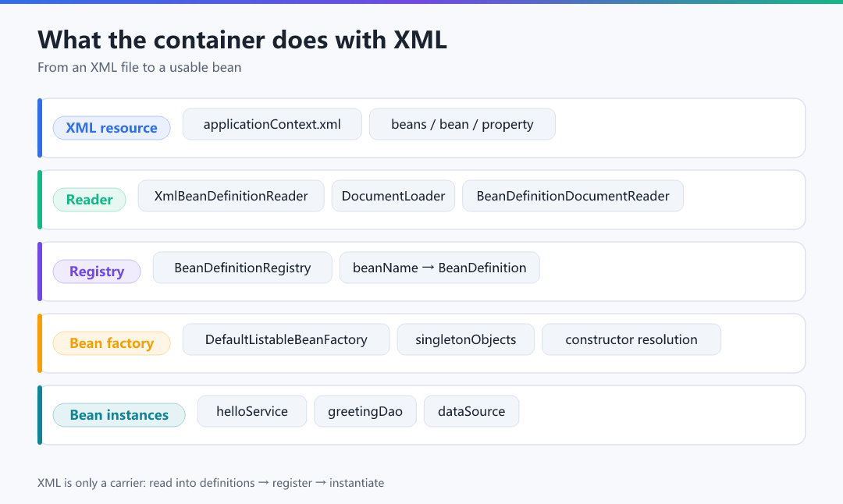
Task: Click the title What the container does with XML
Action: 243,40
